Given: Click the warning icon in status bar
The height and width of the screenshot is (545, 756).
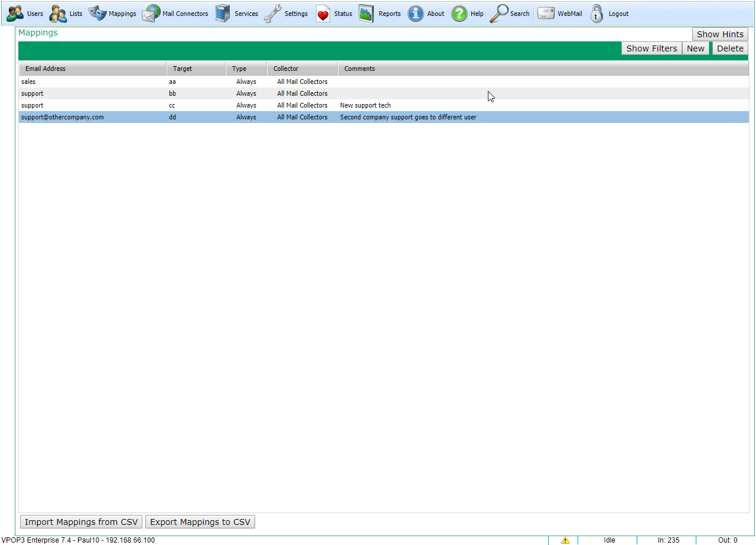Looking at the screenshot, I should [565, 540].
